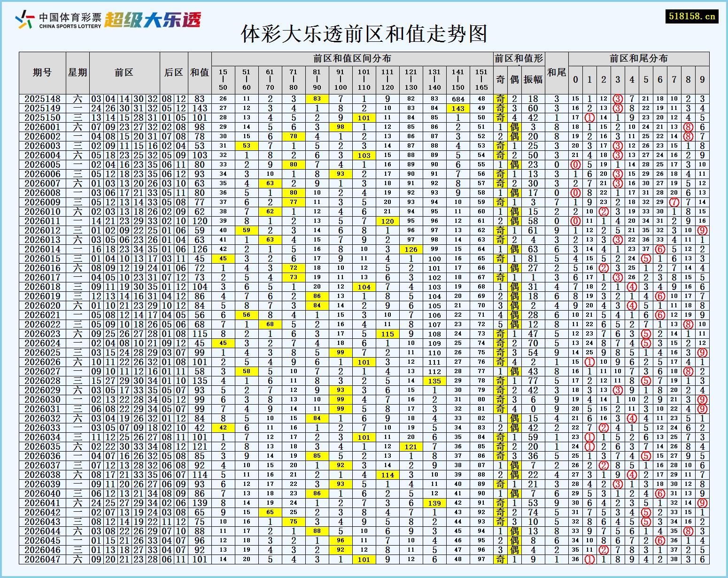Select the 51-60 range column header
This screenshot has width=728, height=578.
tap(247, 79)
